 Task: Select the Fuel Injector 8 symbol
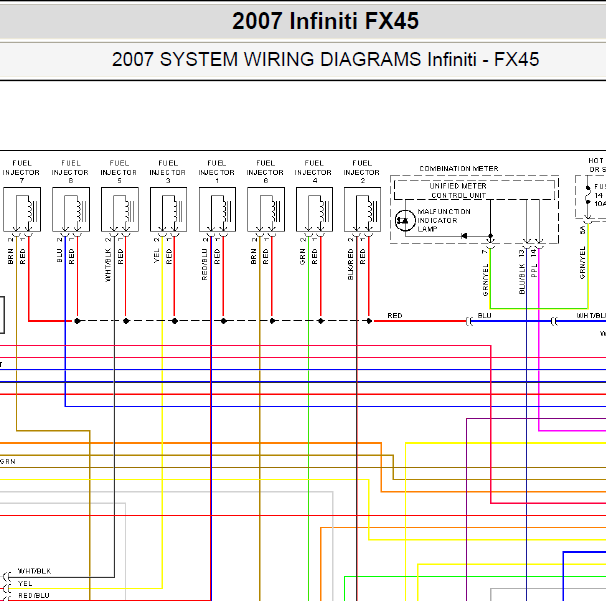pyautogui.click(x=71, y=209)
